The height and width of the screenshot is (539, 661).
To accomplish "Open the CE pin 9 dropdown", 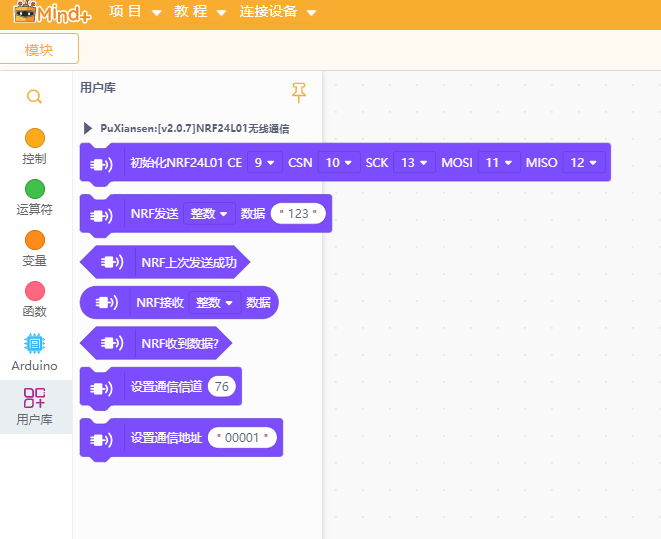I will click(x=264, y=163).
